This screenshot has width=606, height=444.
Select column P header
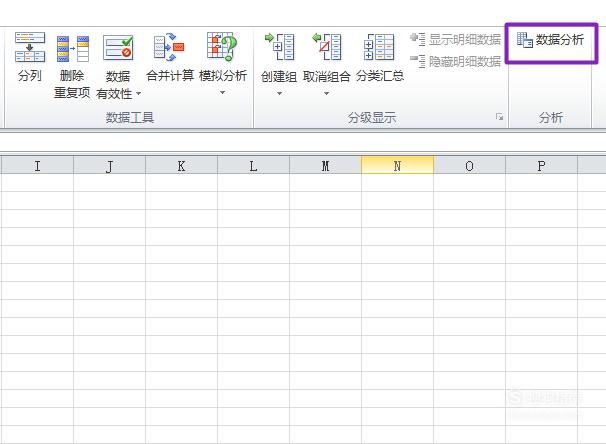(541, 166)
